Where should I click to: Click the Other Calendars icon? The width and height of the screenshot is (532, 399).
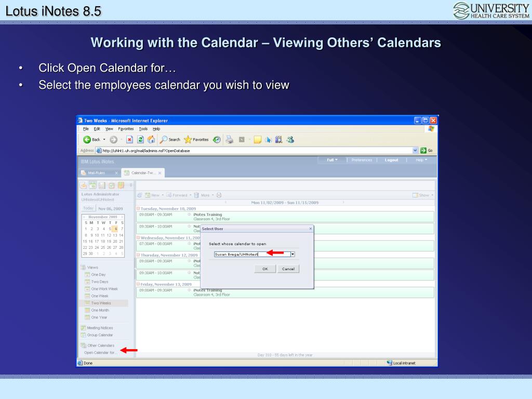tap(84, 345)
